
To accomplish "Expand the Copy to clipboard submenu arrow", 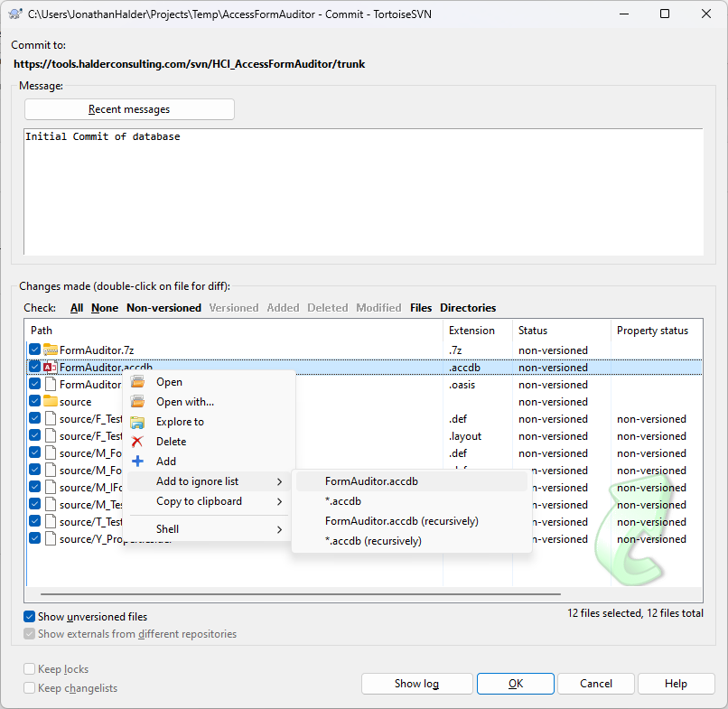I will [279, 502].
